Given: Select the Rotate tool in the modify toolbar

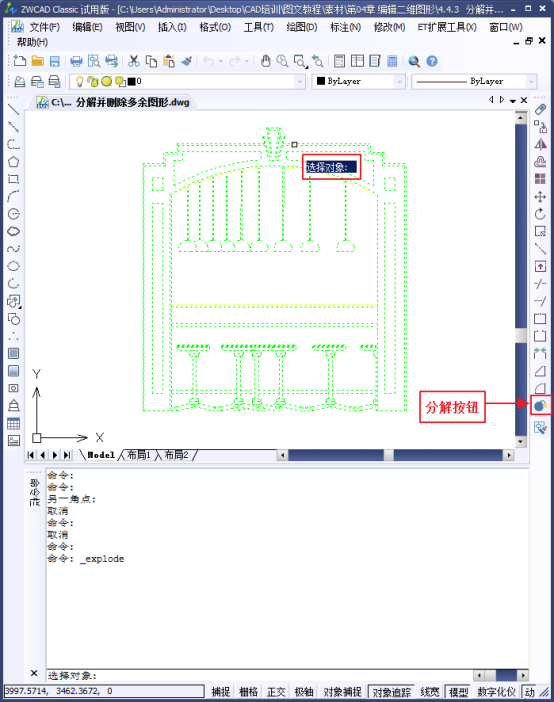Looking at the screenshot, I should coord(540,214).
